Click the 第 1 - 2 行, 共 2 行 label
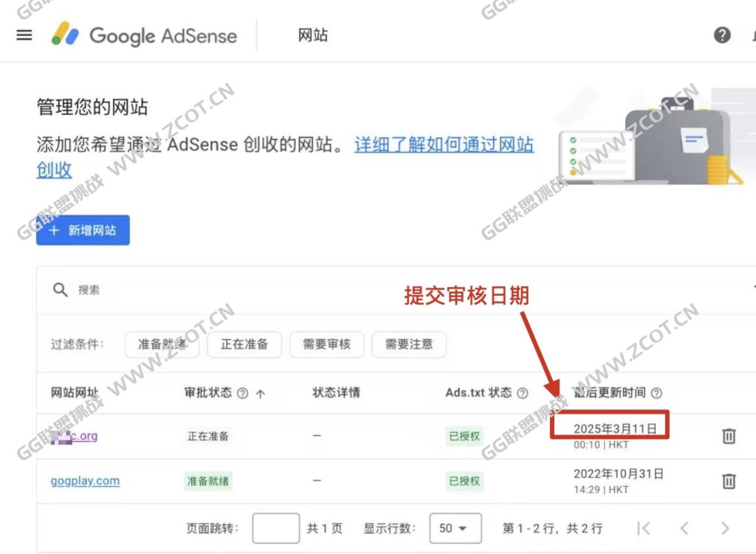 (x=552, y=528)
